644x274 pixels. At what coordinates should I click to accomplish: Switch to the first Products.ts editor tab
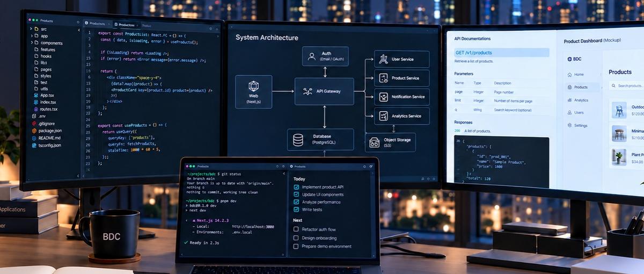(97, 24)
